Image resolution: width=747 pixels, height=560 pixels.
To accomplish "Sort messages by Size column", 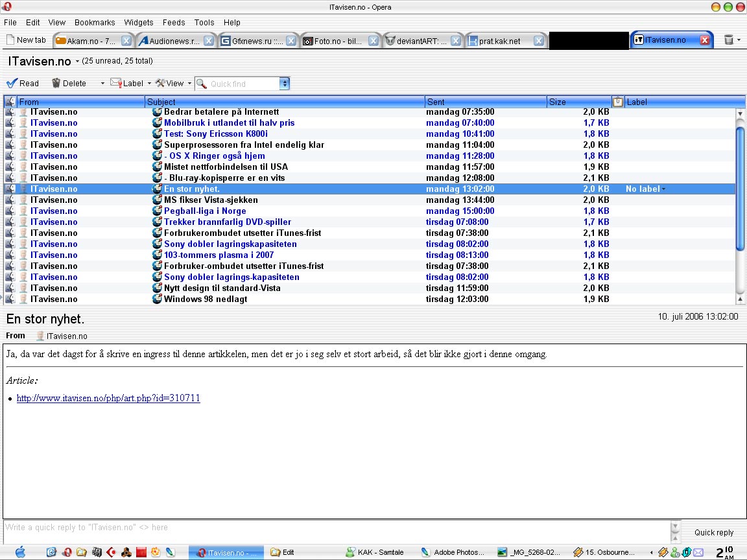I will [x=579, y=102].
